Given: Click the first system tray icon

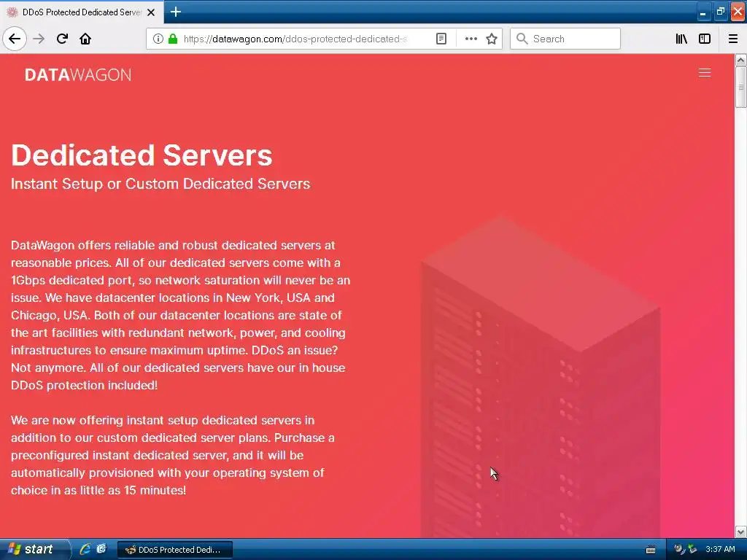Looking at the screenshot, I should coord(678,549).
